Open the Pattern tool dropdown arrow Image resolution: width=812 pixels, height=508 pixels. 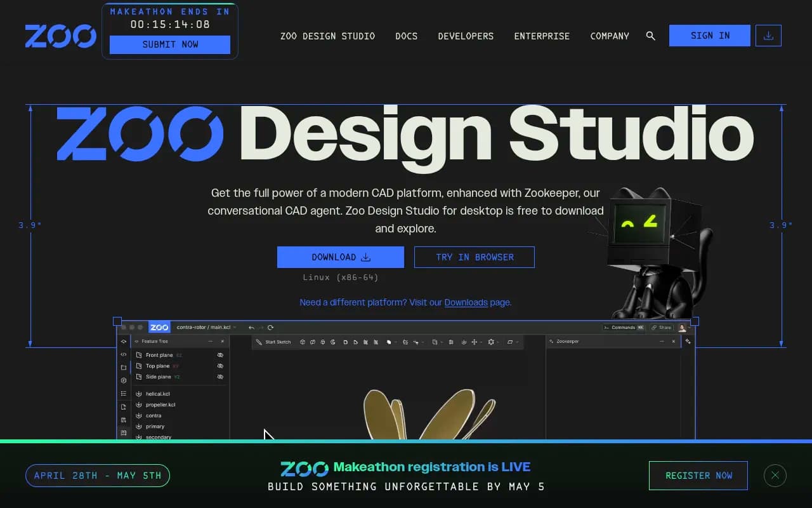[x=498, y=342]
